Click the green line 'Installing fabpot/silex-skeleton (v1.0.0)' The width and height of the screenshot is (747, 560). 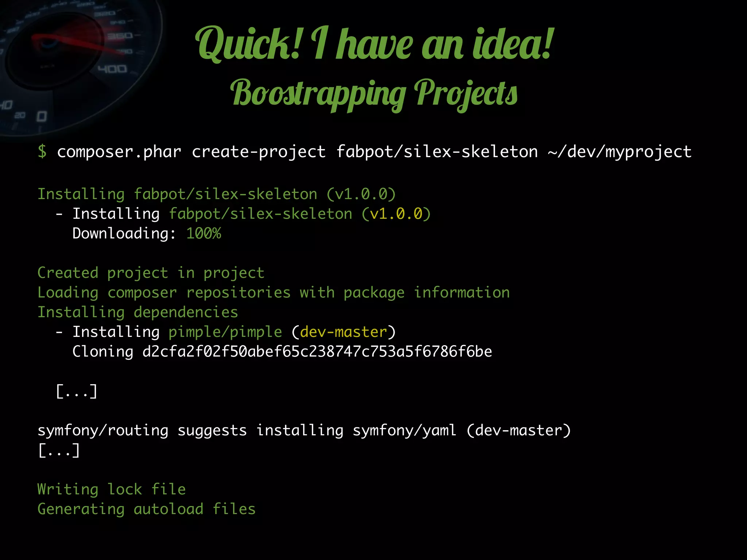217,194
